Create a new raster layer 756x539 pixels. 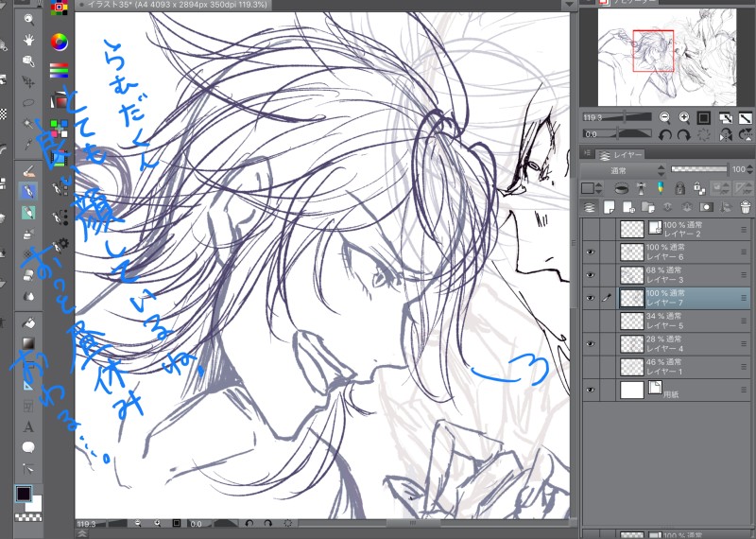(609, 207)
